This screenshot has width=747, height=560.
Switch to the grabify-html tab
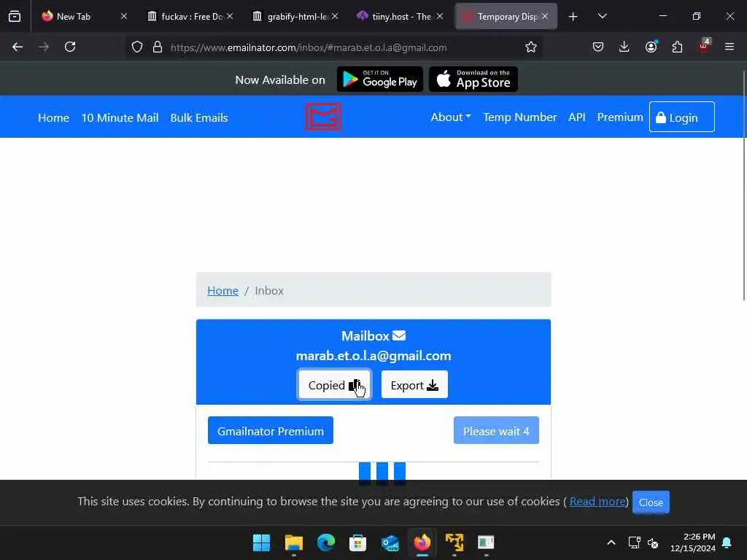point(295,16)
